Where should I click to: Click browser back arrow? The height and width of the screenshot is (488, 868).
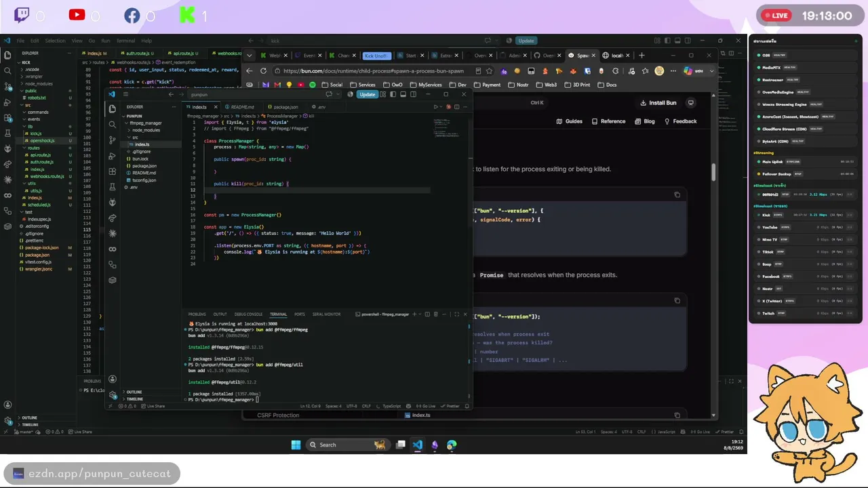coord(249,70)
